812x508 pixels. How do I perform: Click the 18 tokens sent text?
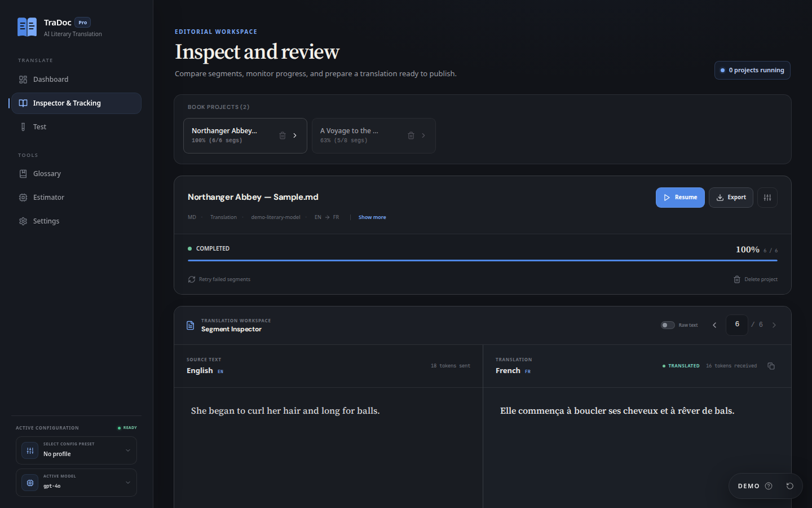click(450, 366)
